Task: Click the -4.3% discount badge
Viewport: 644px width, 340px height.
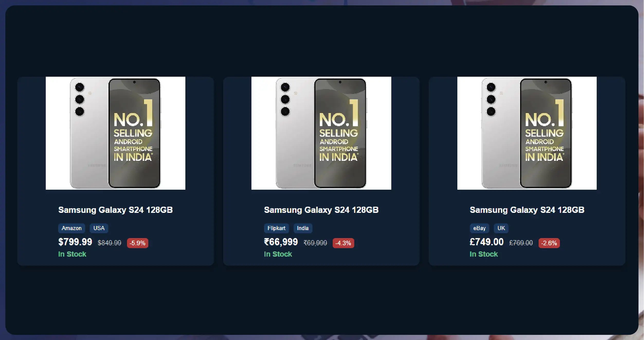Action: point(343,243)
